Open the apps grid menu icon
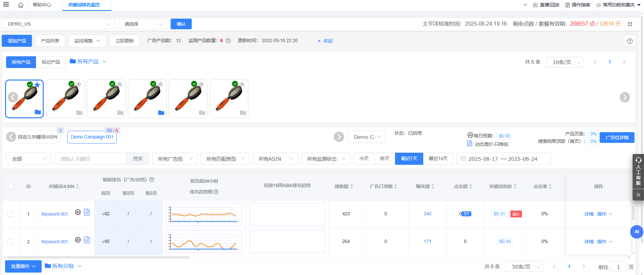The width and height of the screenshot is (644, 275). tap(6, 5)
